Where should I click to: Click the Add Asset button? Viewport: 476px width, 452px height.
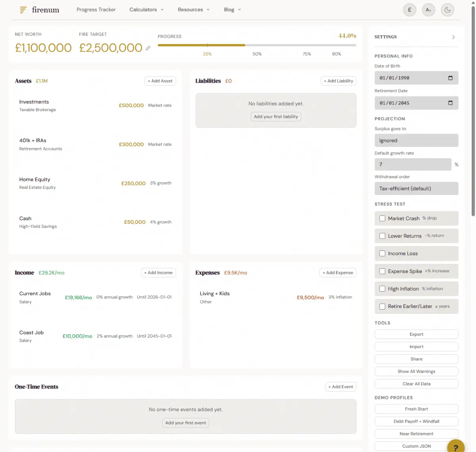coord(160,81)
